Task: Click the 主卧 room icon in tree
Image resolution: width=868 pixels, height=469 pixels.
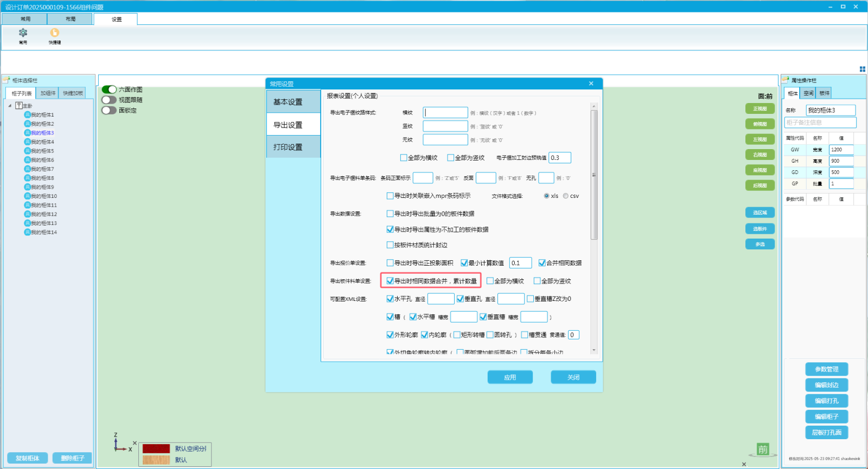Action: pyautogui.click(x=19, y=106)
